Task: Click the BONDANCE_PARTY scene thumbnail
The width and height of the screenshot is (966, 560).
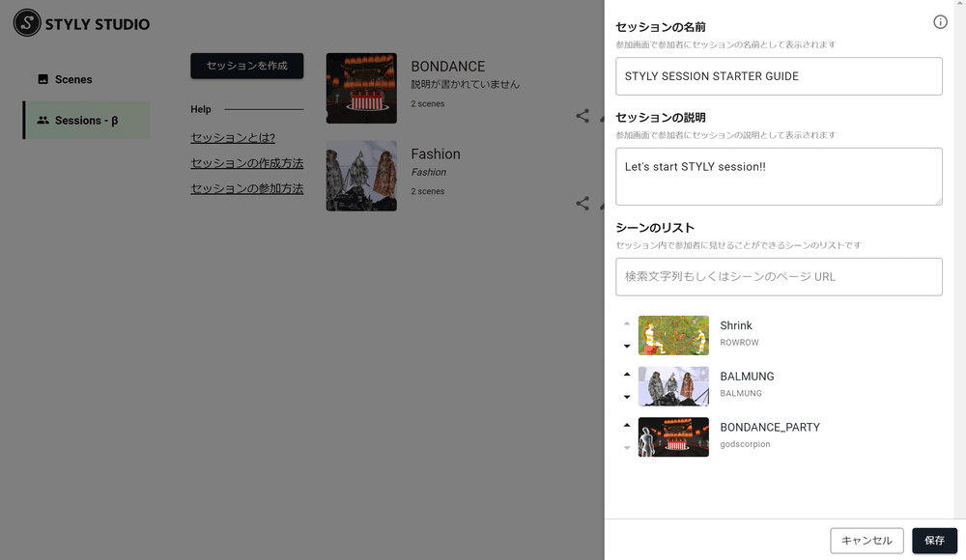Action: coord(673,436)
